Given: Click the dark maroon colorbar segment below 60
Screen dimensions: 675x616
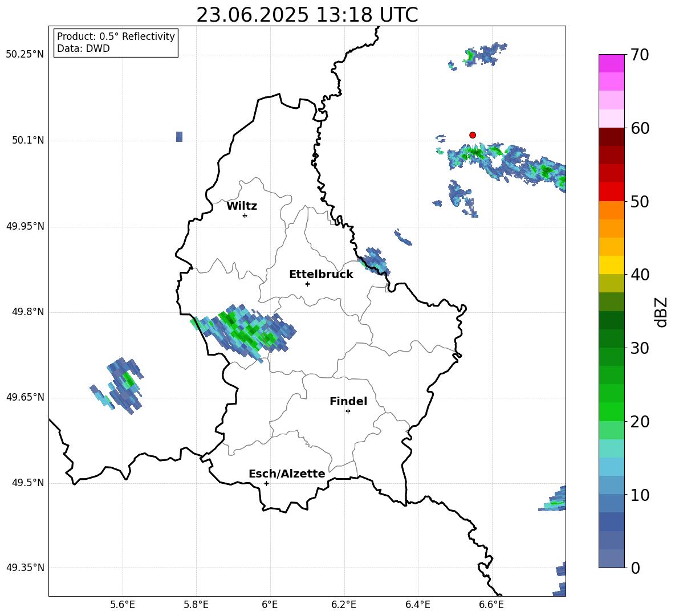Looking at the screenshot, I should pyautogui.click(x=611, y=137).
